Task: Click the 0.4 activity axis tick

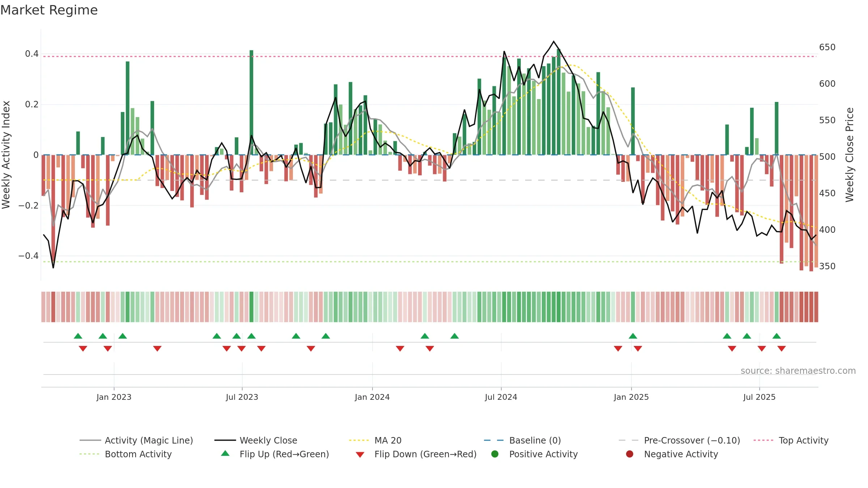Action: click(x=32, y=54)
